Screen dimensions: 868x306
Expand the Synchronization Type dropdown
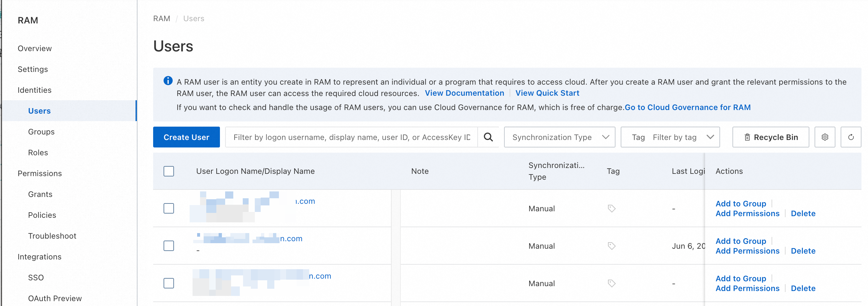559,137
